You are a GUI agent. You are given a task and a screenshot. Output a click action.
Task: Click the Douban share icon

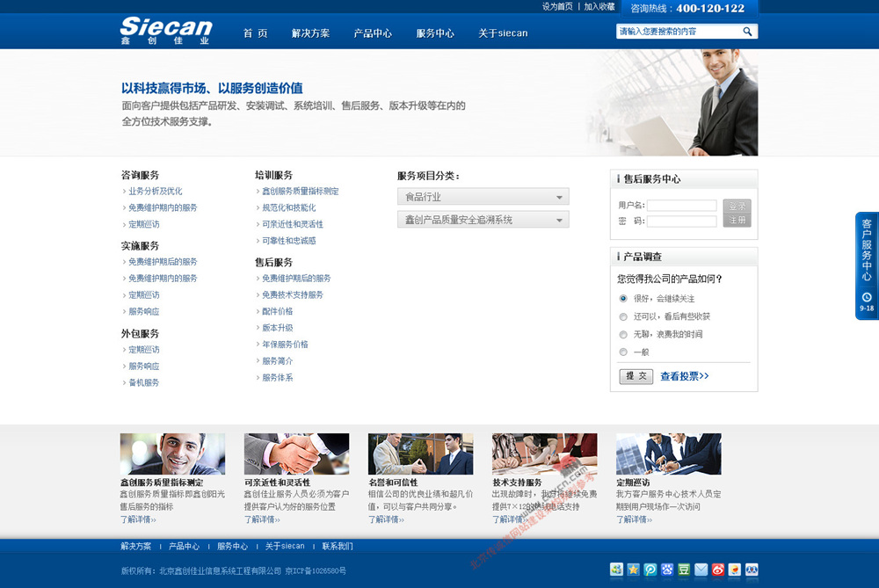pos(684,570)
